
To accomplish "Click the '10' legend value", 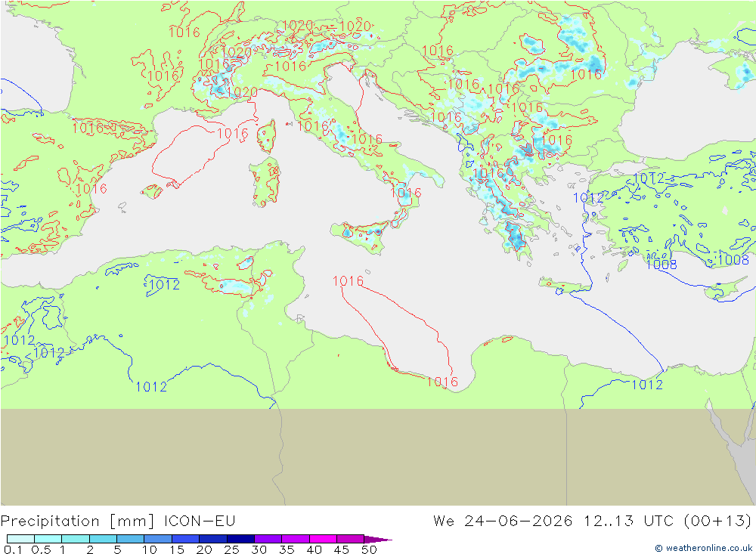I will 150,549.
